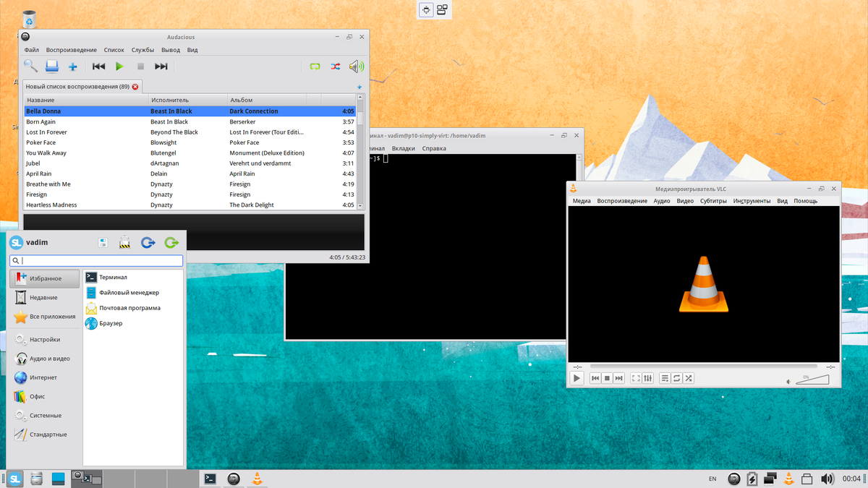Open Файл menu in Audacious
Viewport: 868px width, 488px height.
31,50
